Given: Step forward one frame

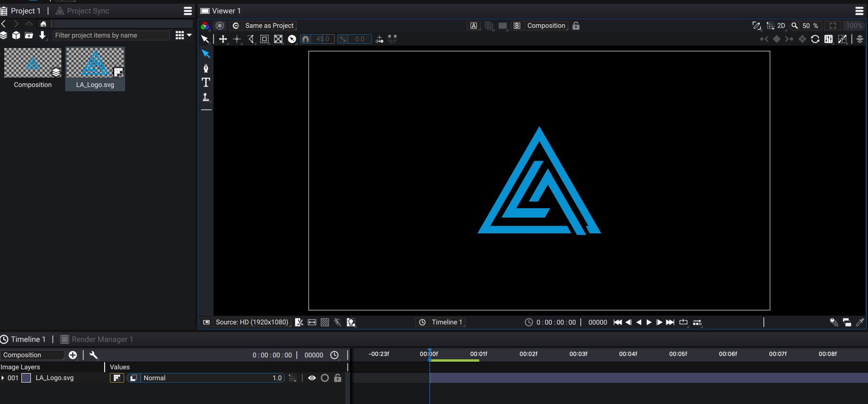Looking at the screenshot, I should tap(659, 322).
